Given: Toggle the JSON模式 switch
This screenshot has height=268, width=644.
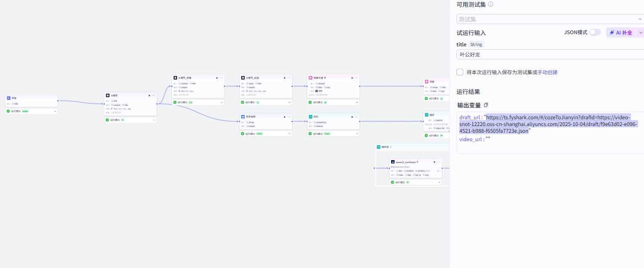Looking at the screenshot, I should pos(595,32).
